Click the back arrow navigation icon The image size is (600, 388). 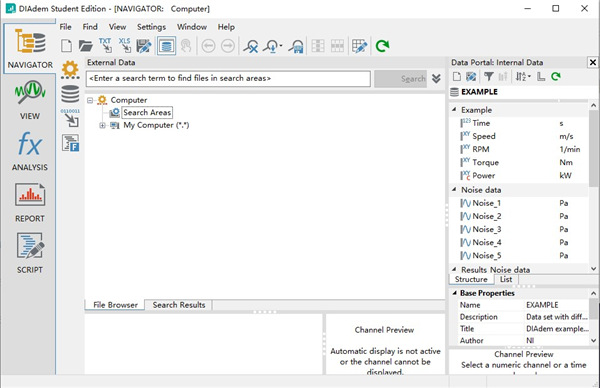pyautogui.click(x=208, y=46)
